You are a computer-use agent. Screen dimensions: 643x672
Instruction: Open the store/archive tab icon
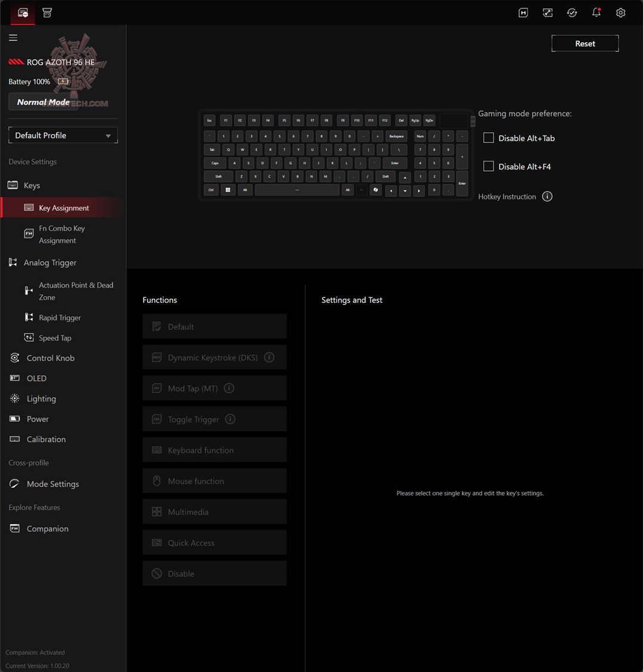coord(47,13)
